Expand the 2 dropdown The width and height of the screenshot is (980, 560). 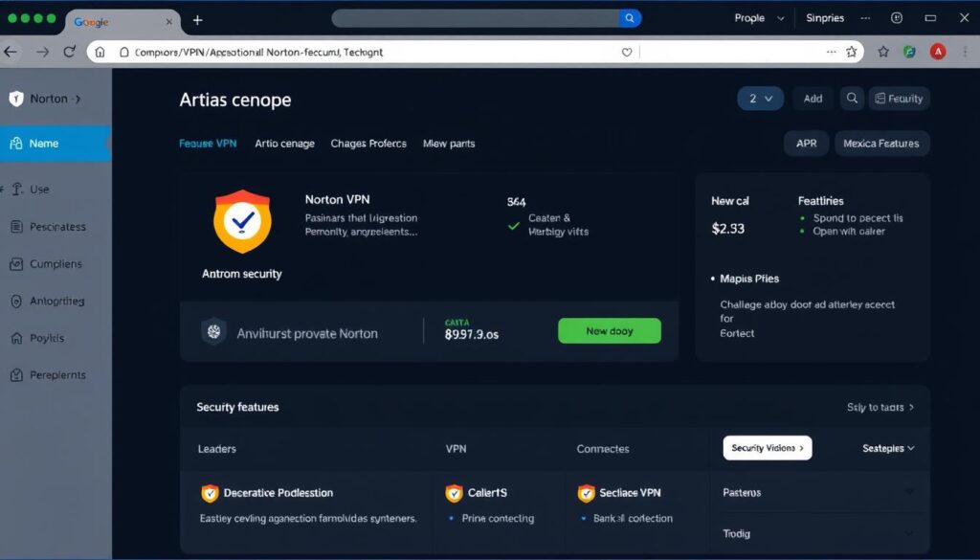click(760, 99)
